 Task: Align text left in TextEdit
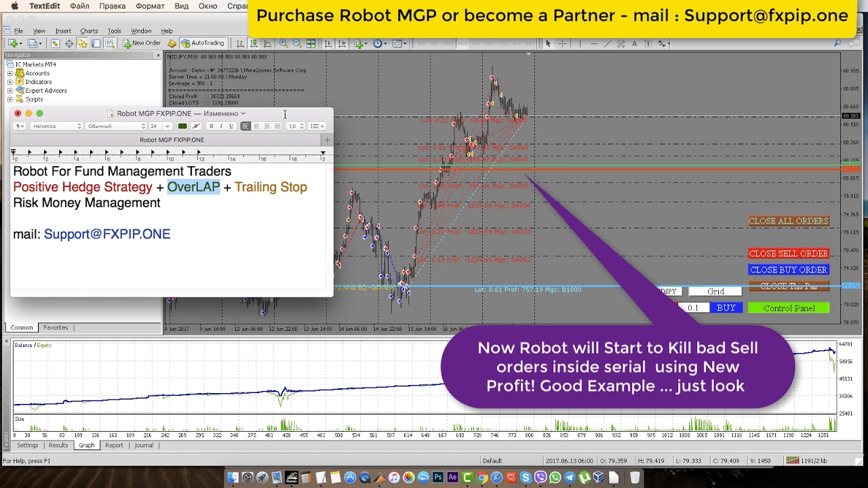245,126
